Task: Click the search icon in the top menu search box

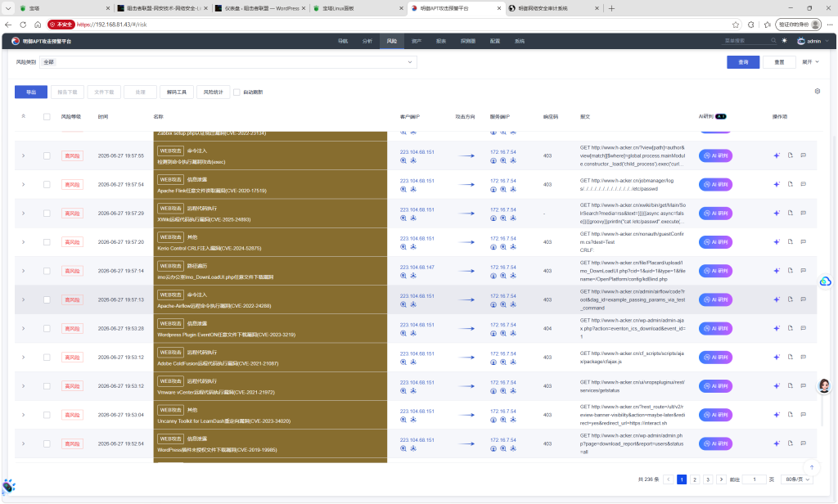Action: coord(773,41)
